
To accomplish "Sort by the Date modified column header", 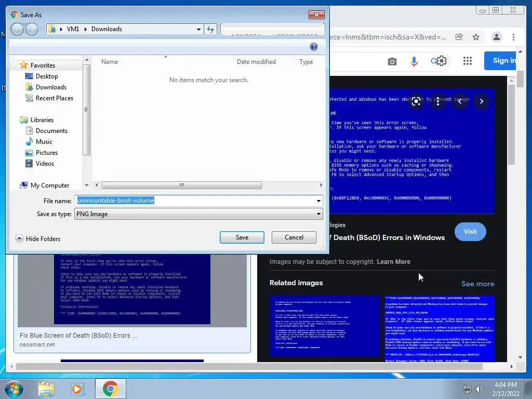I will 256,62.
